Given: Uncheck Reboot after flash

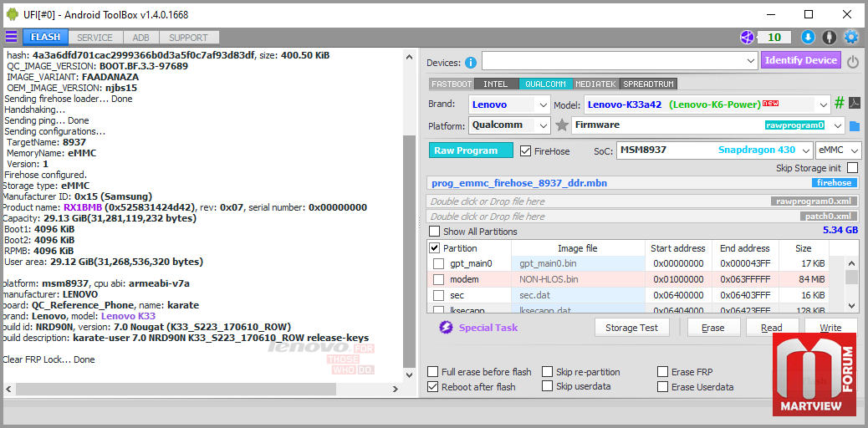Looking at the screenshot, I should (x=433, y=387).
